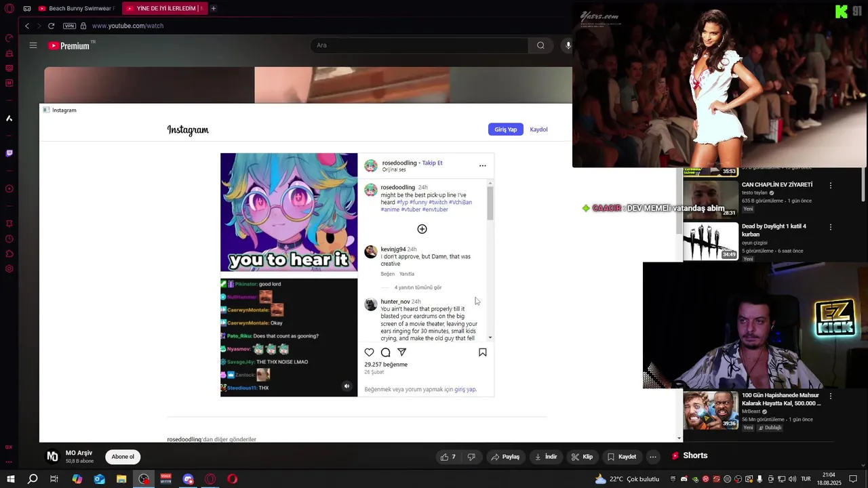
Task: Open sidebar settings gear icon
Action: (x=9, y=268)
